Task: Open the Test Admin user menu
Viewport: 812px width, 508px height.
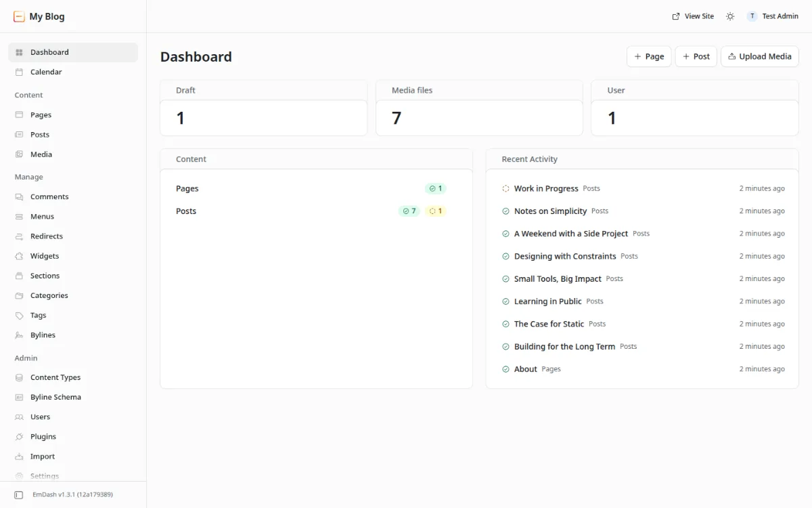Action: (x=773, y=16)
